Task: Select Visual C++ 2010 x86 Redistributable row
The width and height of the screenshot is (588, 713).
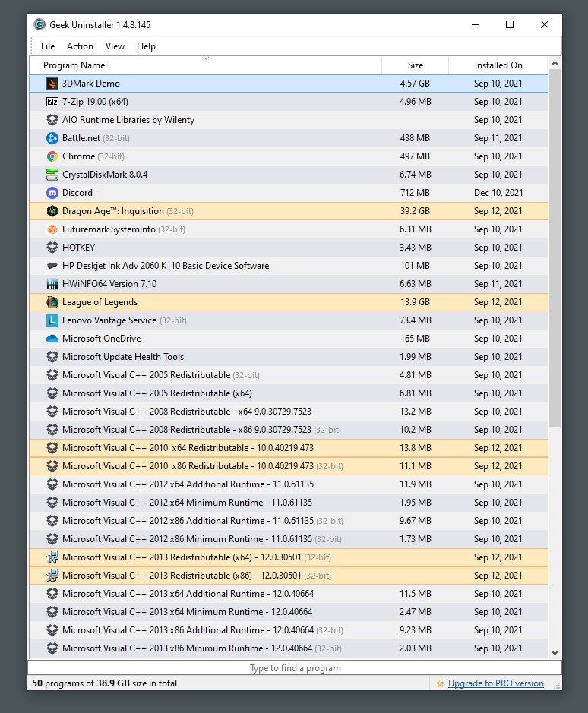Action: [x=289, y=466]
